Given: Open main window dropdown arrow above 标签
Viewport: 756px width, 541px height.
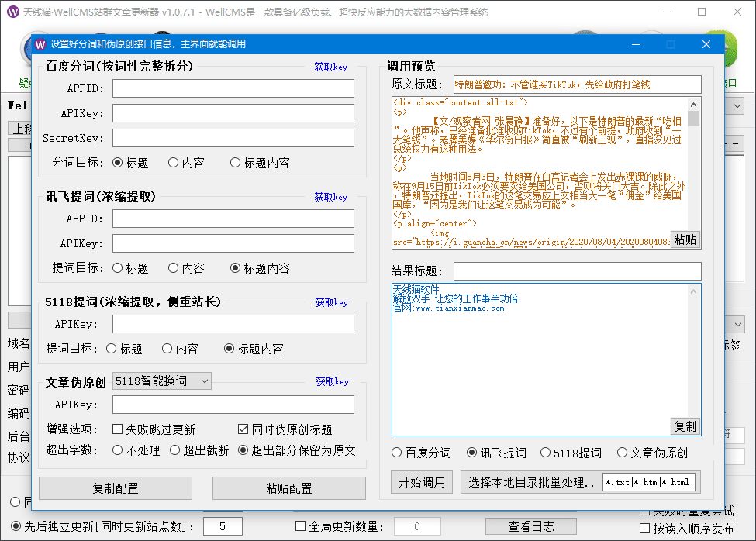Looking at the screenshot, I should (x=738, y=325).
